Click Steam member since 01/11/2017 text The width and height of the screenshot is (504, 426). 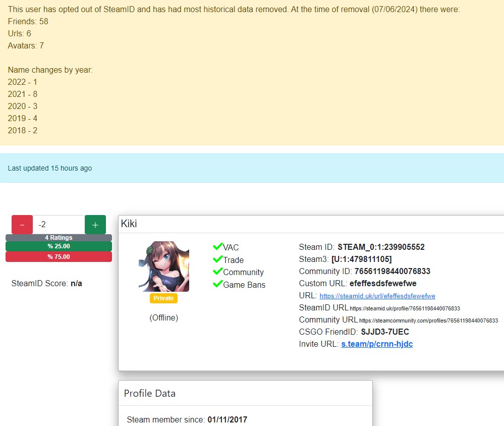click(187, 419)
